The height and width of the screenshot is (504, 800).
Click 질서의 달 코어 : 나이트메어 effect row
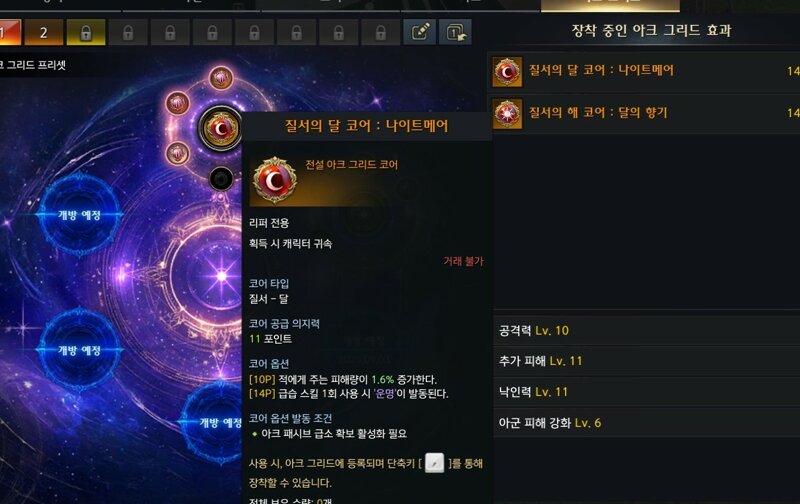tap(644, 71)
